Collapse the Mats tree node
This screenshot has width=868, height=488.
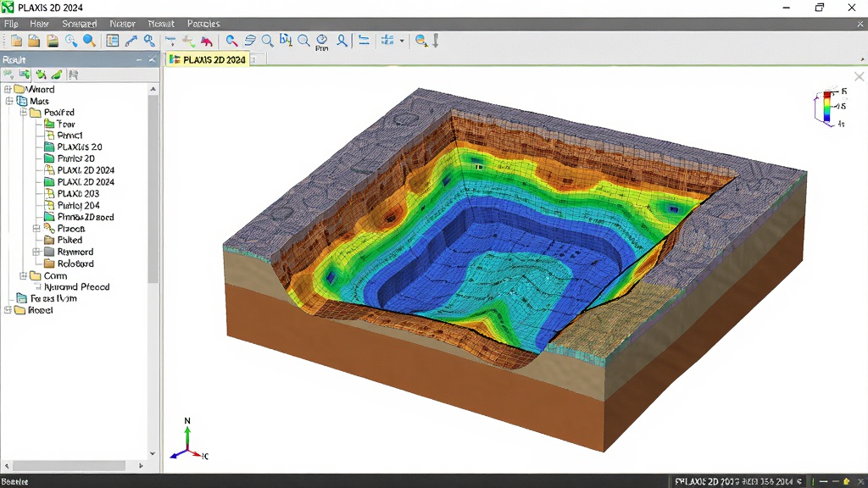[x=9, y=101]
